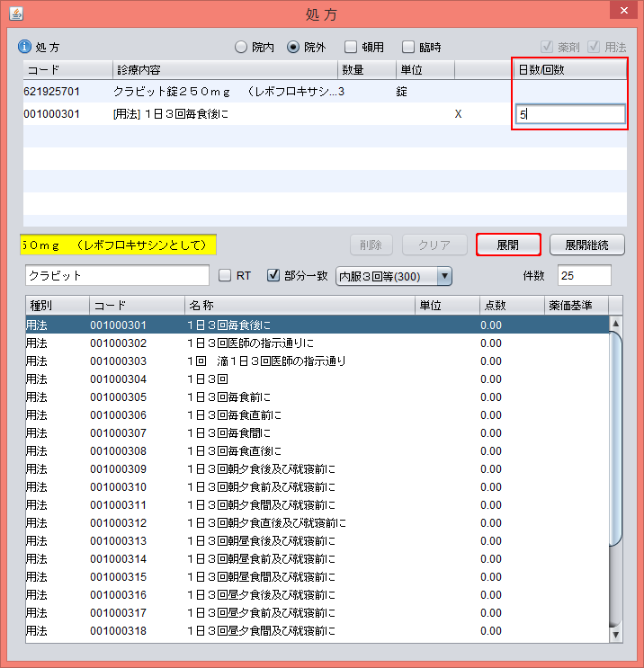This screenshot has height=668, width=644.
Task: Uncheck the 部分一致 checkbox
Action: (x=274, y=275)
